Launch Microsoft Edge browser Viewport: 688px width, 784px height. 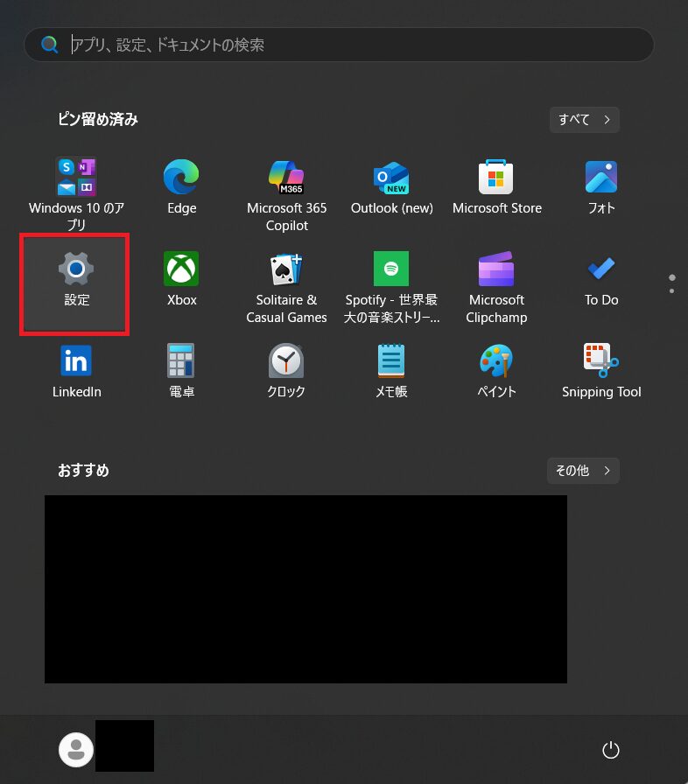tap(181, 186)
